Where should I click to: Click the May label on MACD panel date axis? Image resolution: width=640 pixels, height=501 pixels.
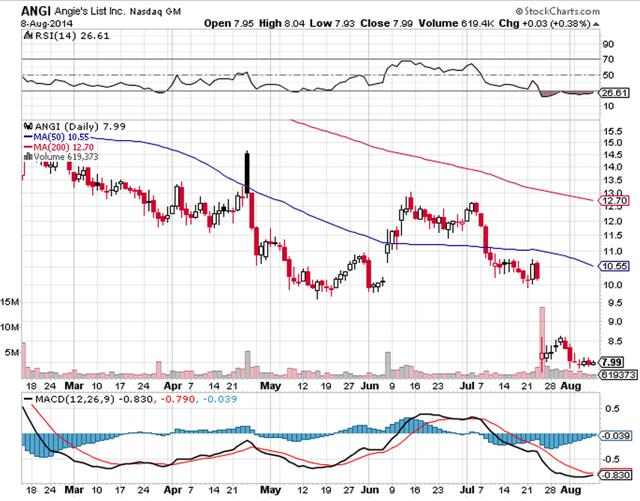tap(271, 490)
